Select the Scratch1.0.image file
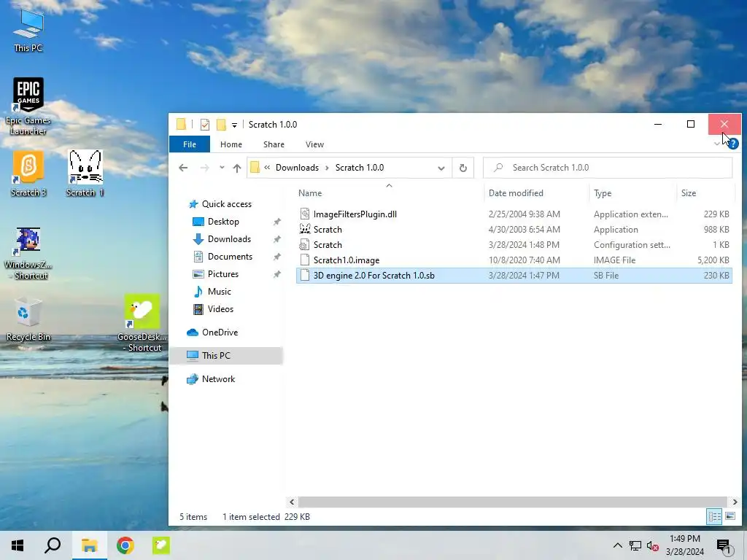747x560 pixels. click(x=514, y=260)
